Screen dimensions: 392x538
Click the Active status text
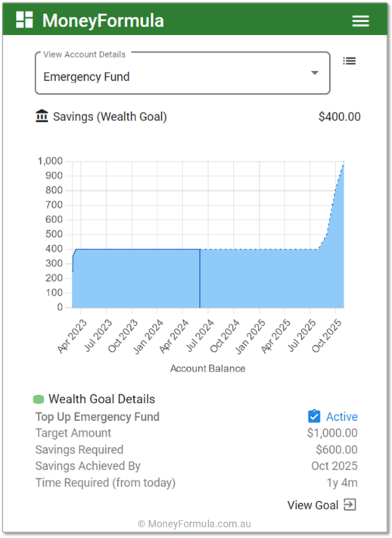click(x=342, y=416)
